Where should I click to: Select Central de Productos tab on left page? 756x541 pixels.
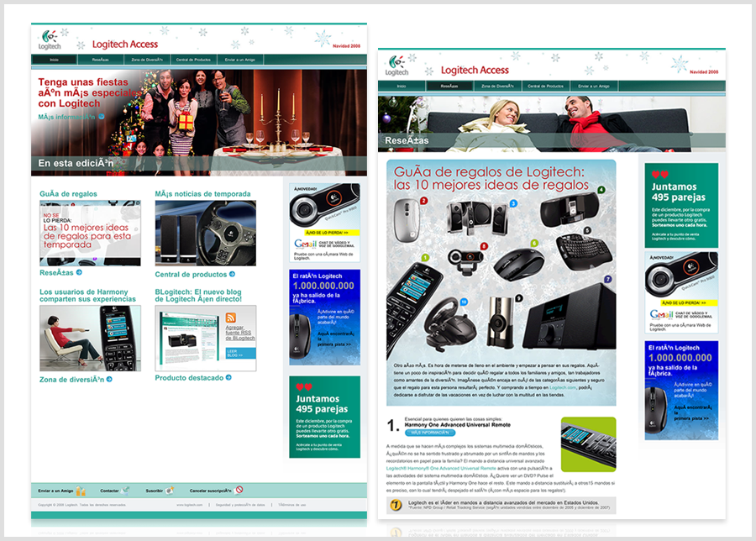click(193, 60)
